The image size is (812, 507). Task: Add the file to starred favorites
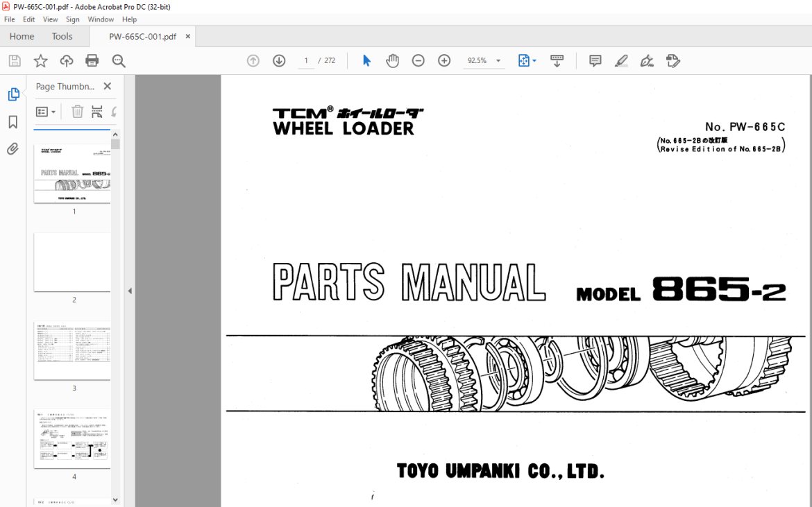click(x=40, y=61)
